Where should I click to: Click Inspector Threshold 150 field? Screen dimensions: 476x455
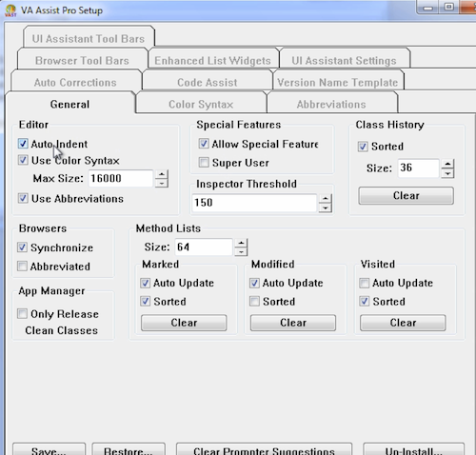255,203
